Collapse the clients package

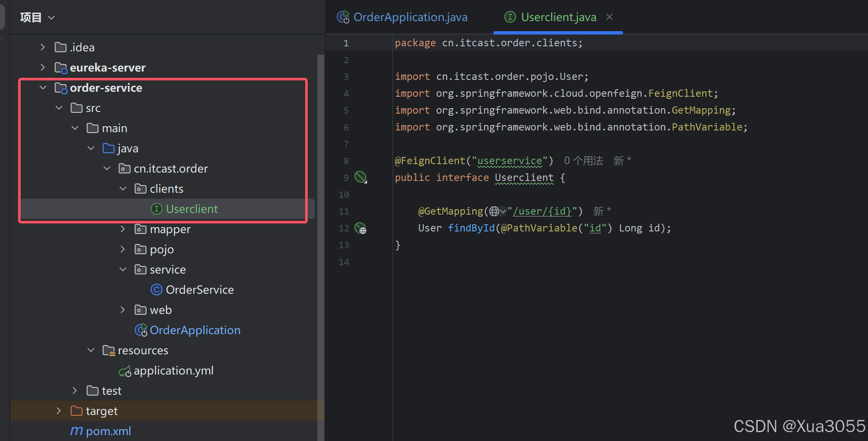click(123, 189)
